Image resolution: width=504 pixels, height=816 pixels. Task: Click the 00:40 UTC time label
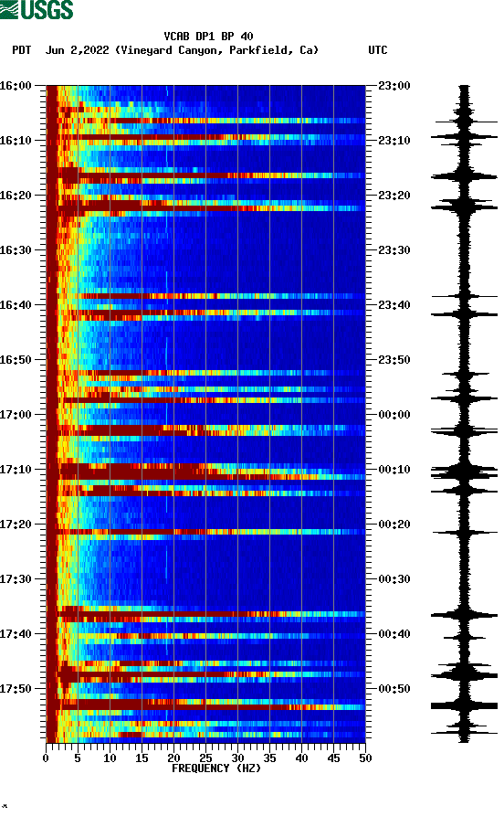tap(394, 634)
